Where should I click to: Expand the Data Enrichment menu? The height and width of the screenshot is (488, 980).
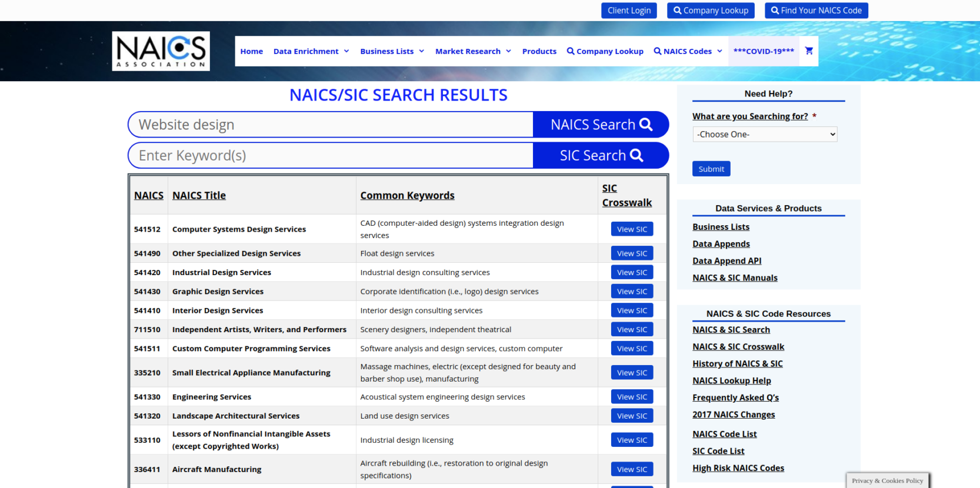(311, 51)
